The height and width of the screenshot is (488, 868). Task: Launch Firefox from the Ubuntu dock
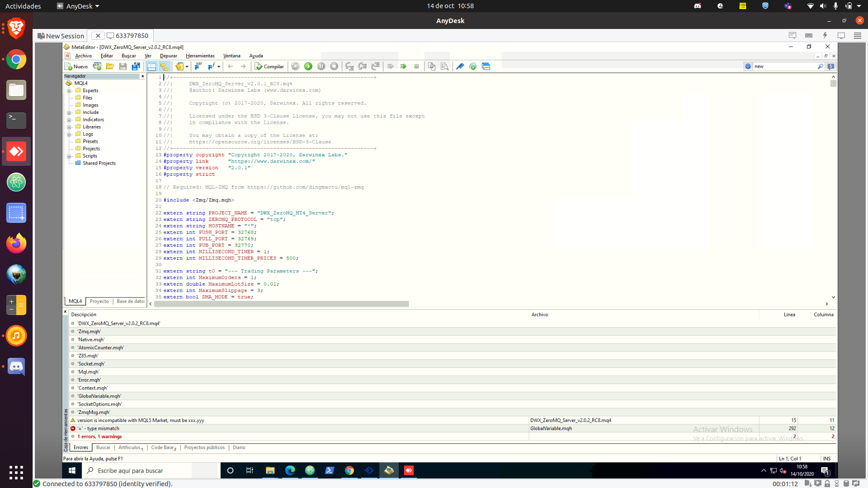tap(16, 243)
